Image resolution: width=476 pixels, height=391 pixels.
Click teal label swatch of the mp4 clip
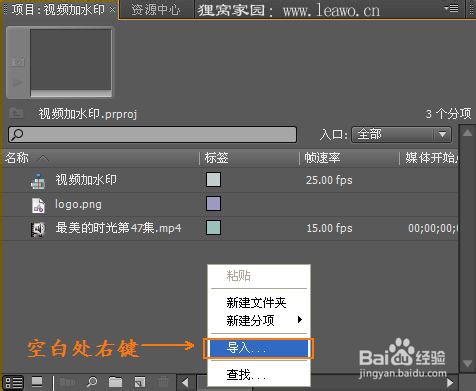coord(213,228)
